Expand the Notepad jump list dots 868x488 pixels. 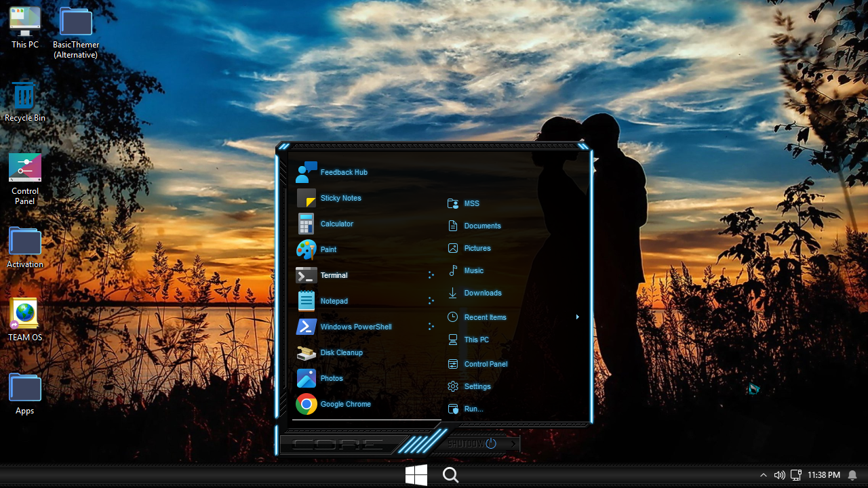pos(431,301)
